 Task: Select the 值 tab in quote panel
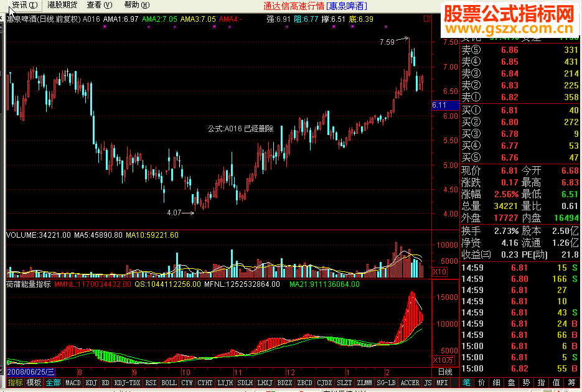pos(556,383)
